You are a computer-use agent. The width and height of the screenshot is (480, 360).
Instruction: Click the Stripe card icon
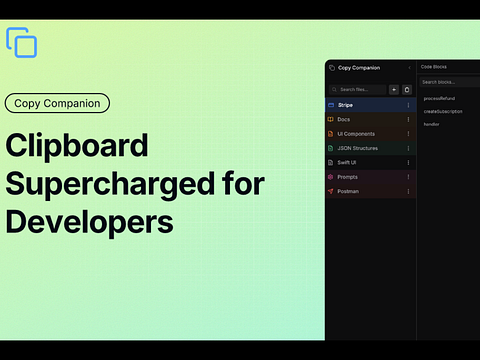click(x=331, y=105)
